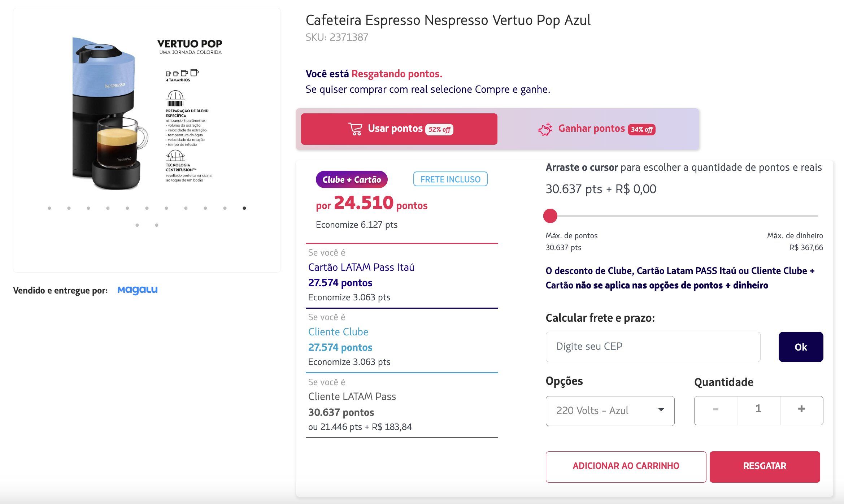844x504 pixels.
Task: Go to the first dot in the second carousel row
Action: click(137, 225)
